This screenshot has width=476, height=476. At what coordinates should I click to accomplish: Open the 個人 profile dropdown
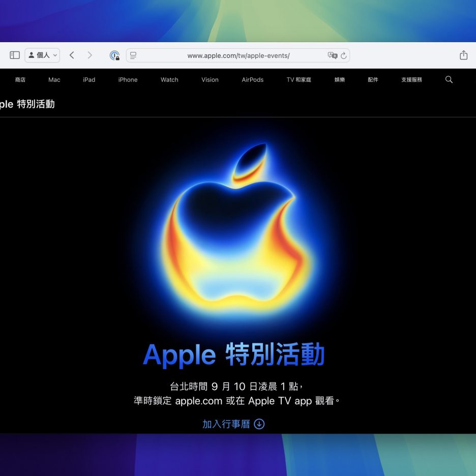[42, 55]
